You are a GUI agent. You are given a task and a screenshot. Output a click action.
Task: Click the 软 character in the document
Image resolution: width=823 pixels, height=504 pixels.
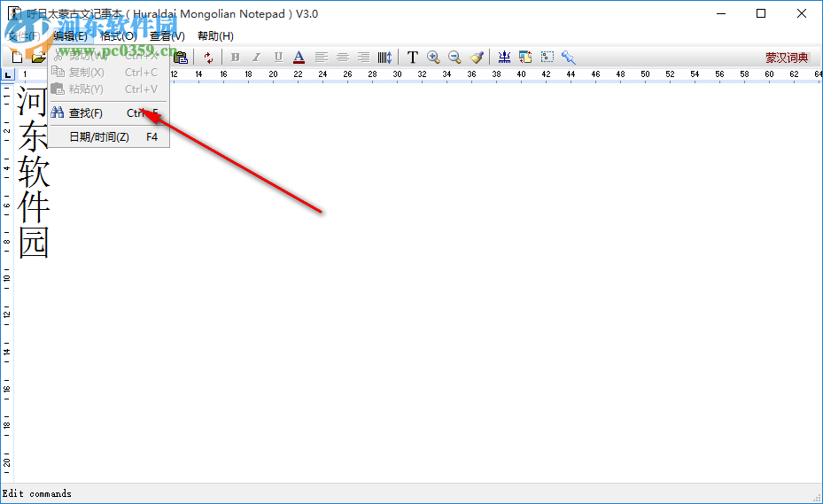[34, 171]
